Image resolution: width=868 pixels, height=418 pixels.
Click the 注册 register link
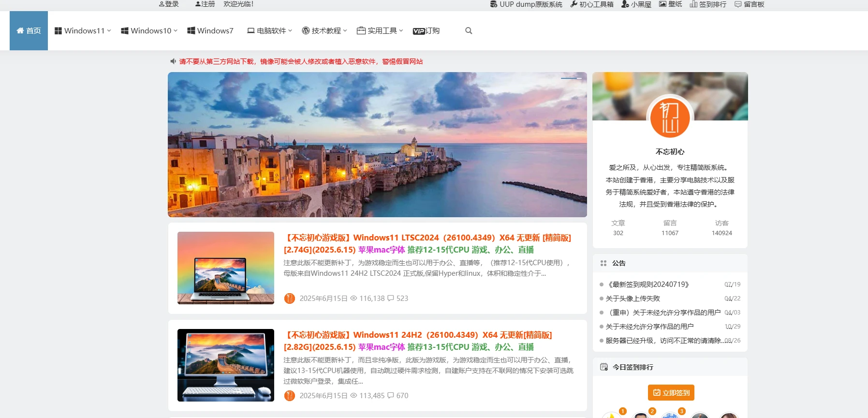(205, 4)
